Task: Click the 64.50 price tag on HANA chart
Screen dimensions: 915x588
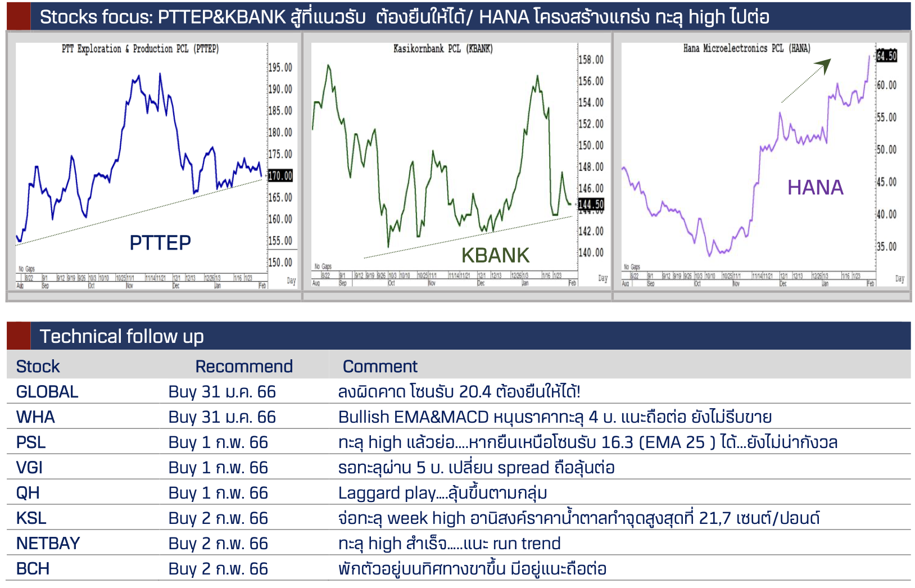Action: (x=887, y=56)
